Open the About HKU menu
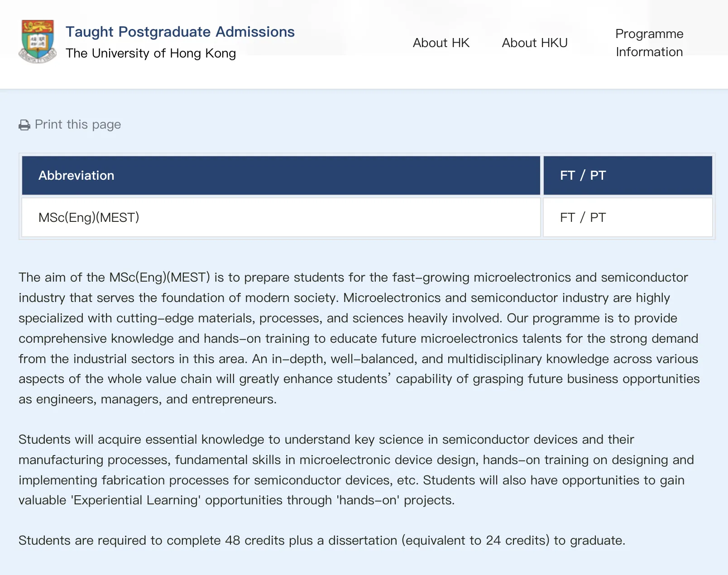The height and width of the screenshot is (575, 728). click(x=534, y=43)
